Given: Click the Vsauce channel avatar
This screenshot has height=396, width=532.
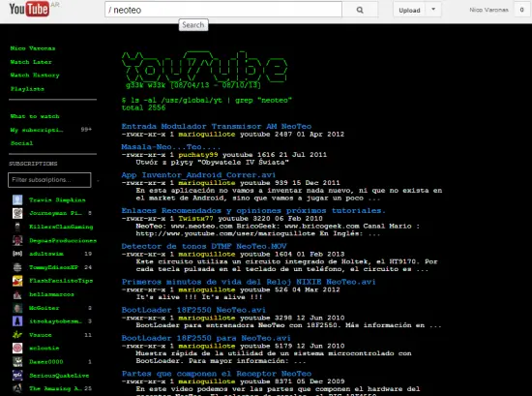Looking at the screenshot, I should [17, 335].
